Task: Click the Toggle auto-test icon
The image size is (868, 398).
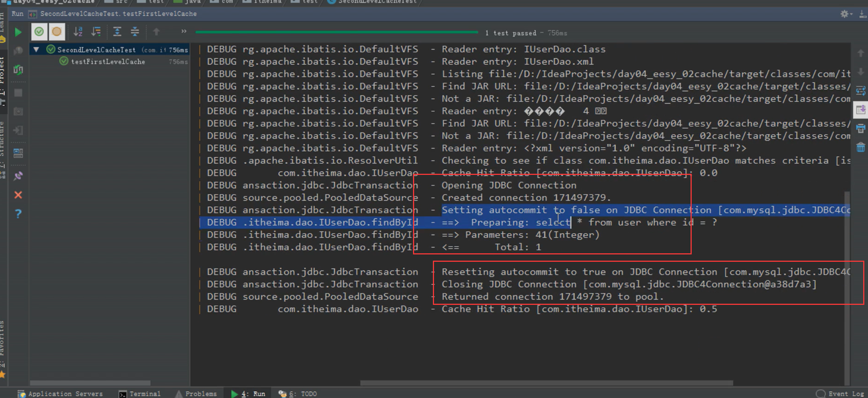Action: [18, 70]
